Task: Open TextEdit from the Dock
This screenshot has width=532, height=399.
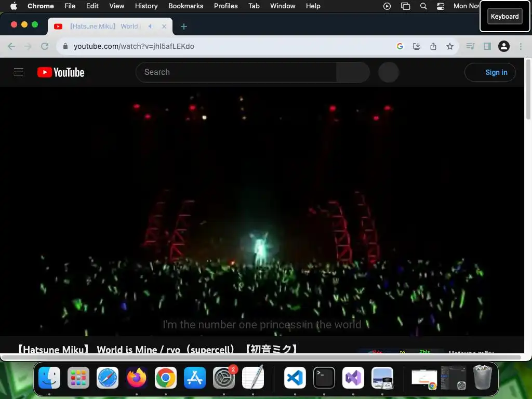Action: (253, 378)
